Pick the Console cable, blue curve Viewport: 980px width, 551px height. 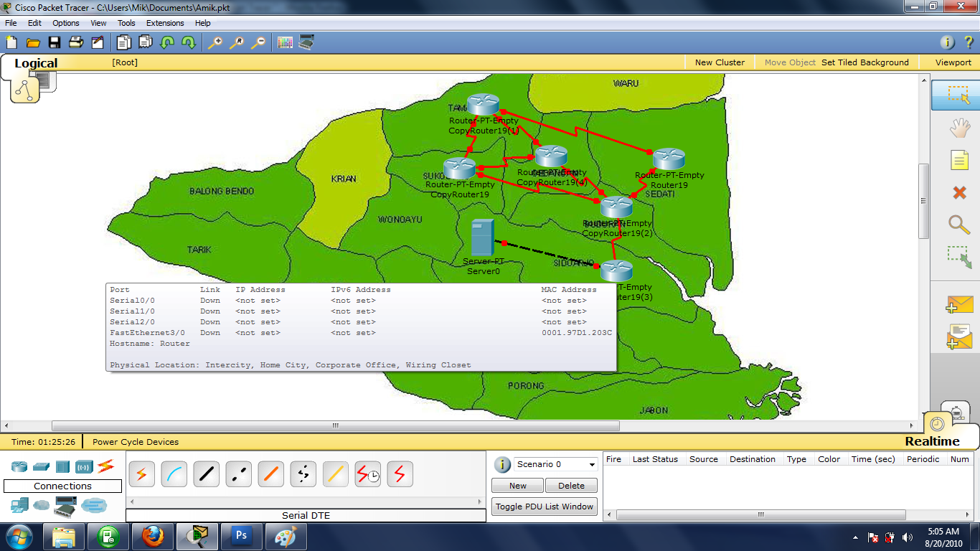point(174,474)
